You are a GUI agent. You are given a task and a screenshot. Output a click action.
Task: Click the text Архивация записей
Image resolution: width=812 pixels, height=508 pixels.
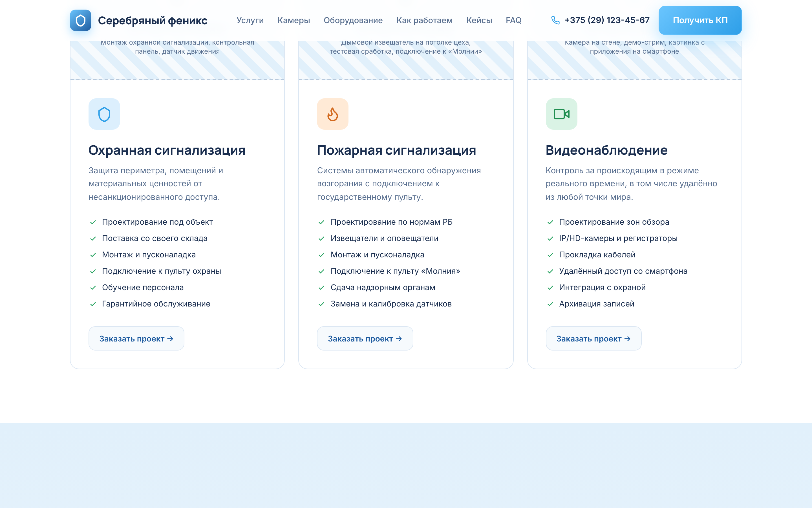[x=597, y=304]
